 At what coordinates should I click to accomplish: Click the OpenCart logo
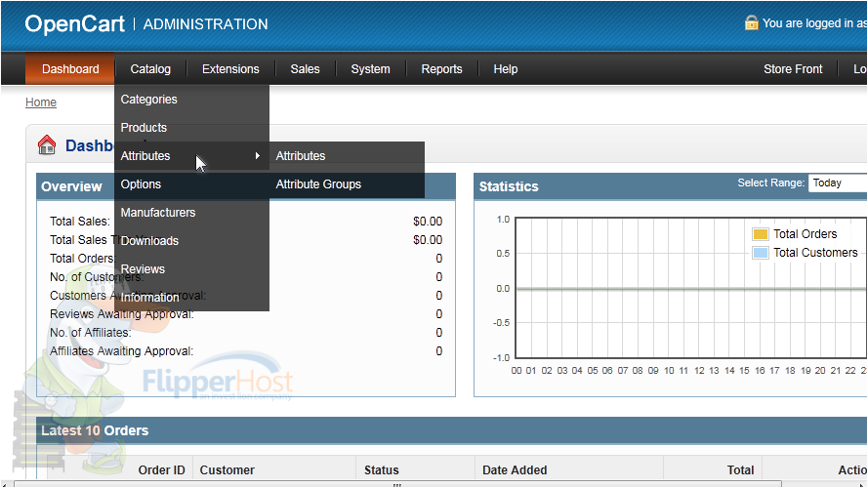pyautogui.click(x=75, y=23)
